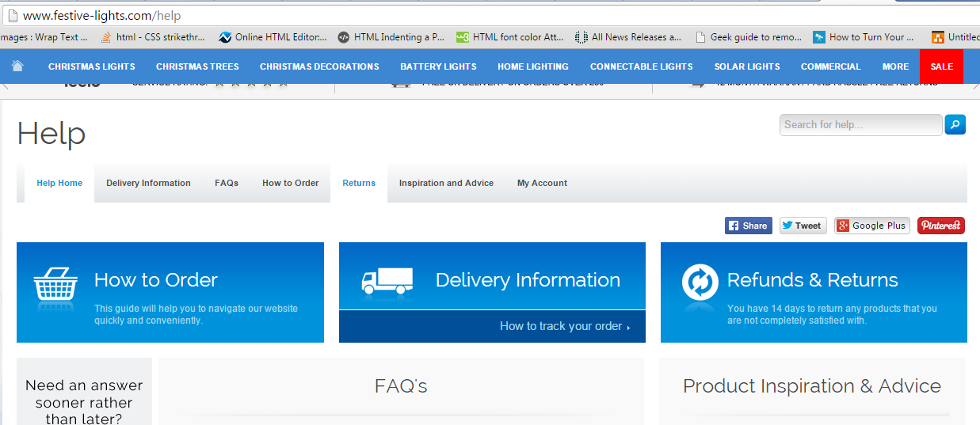
Task: Click the FAQ's section heading
Action: (401, 386)
